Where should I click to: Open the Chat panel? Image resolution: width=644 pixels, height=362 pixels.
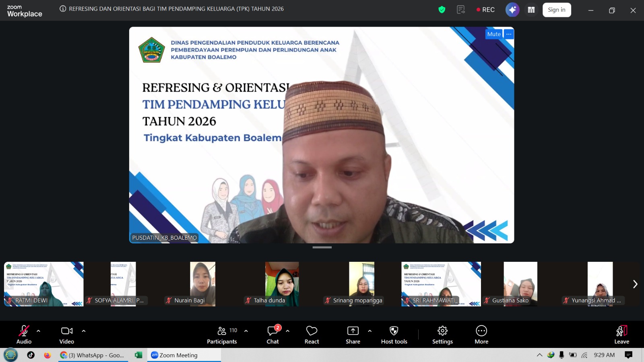click(273, 335)
